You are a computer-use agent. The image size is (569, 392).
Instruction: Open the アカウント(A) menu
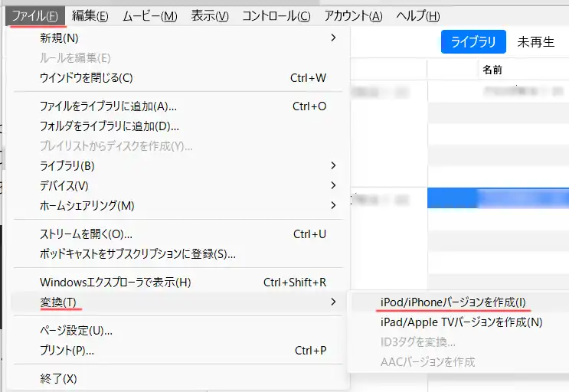(353, 15)
